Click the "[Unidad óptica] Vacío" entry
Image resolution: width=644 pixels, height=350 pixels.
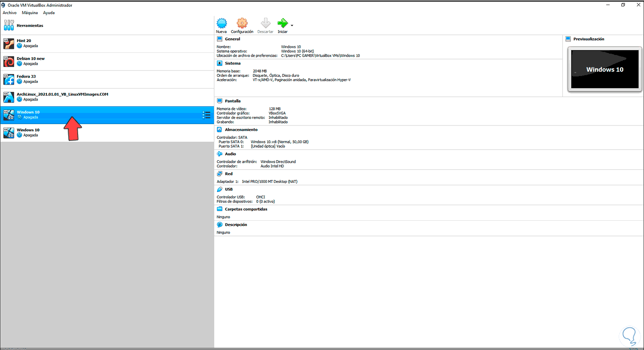268,146
